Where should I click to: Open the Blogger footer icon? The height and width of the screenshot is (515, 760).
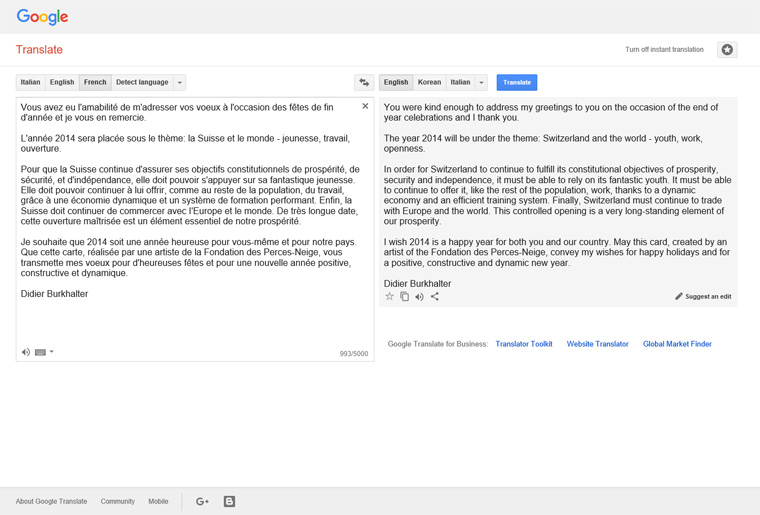click(229, 501)
